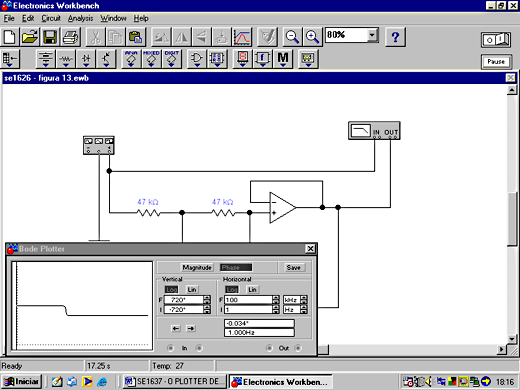
Task: Open the Diodes parts bin
Action: (x=86, y=59)
